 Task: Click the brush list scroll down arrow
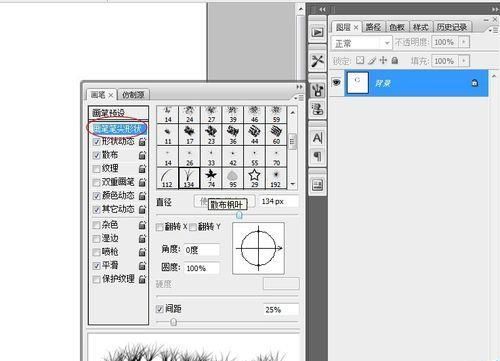(x=292, y=184)
